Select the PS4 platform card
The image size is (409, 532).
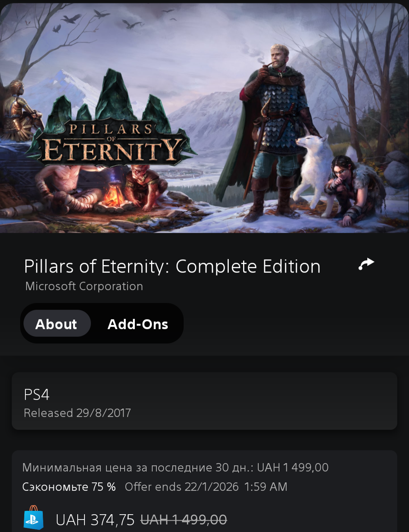click(204, 401)
